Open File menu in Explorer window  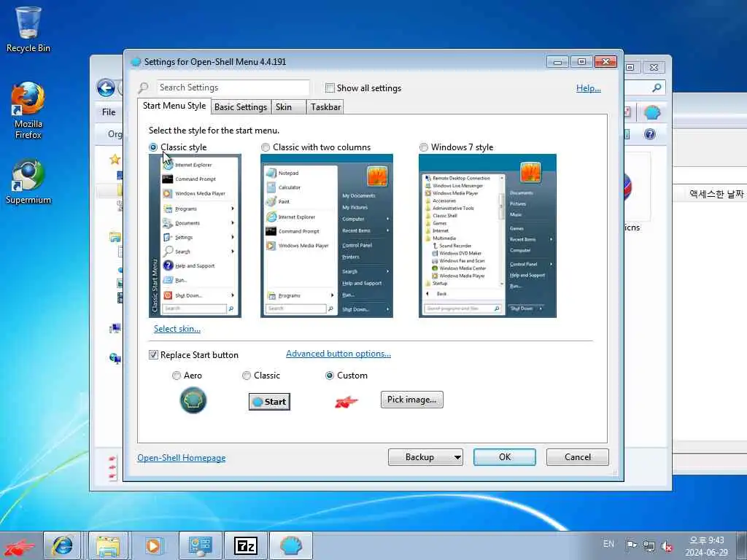tap(109, 112)
